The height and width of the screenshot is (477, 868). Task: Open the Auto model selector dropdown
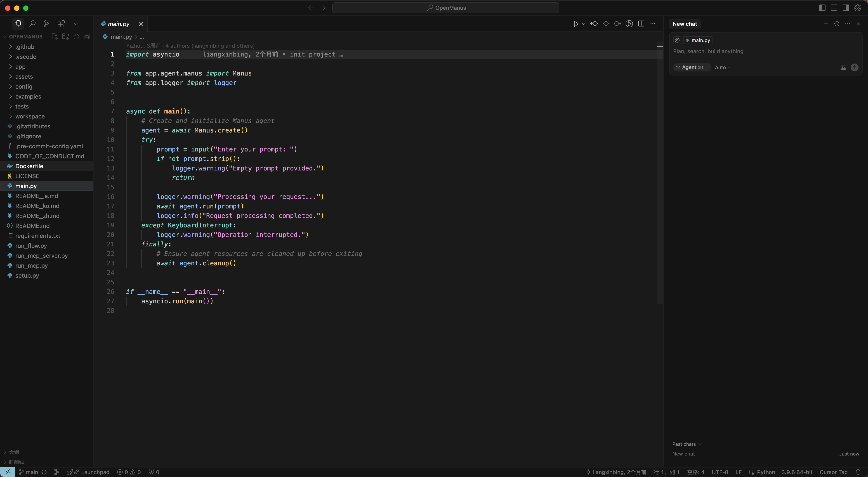point(722,67)
